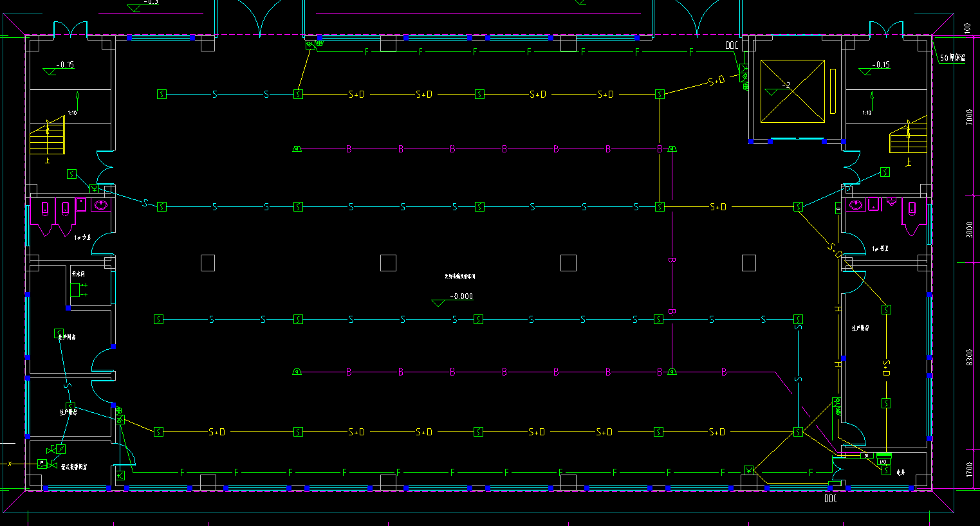
Task: Pick manual call point beside bottom DDC F-line
Action: tap(749, 471)
